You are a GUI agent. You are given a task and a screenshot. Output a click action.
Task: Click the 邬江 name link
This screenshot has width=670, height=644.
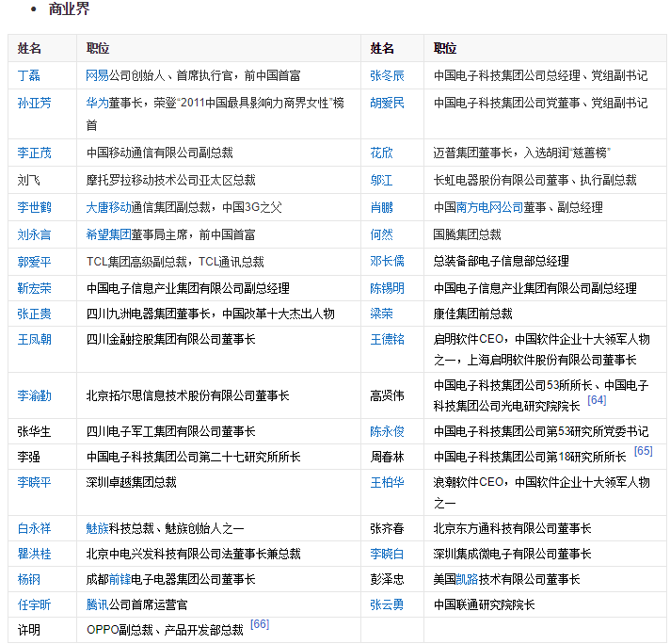[x=381, y=180]
